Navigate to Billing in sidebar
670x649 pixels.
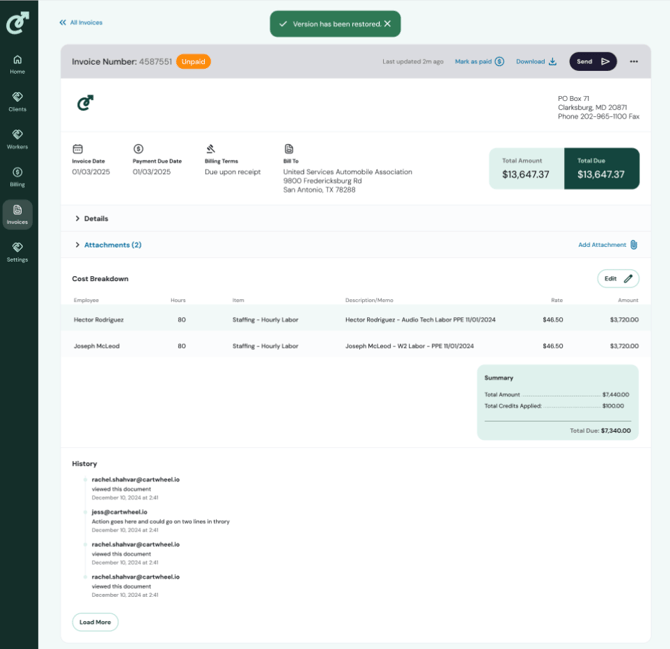[17, 177]
